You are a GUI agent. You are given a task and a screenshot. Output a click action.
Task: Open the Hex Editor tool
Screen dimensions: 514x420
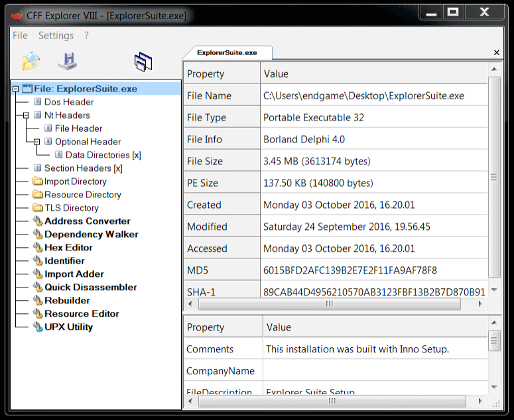point(68,248)
